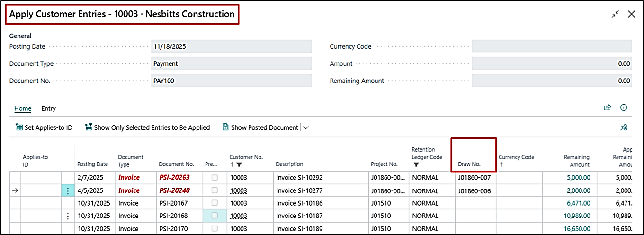
Task: Open the information pane icon
Action: coord(624,108)
